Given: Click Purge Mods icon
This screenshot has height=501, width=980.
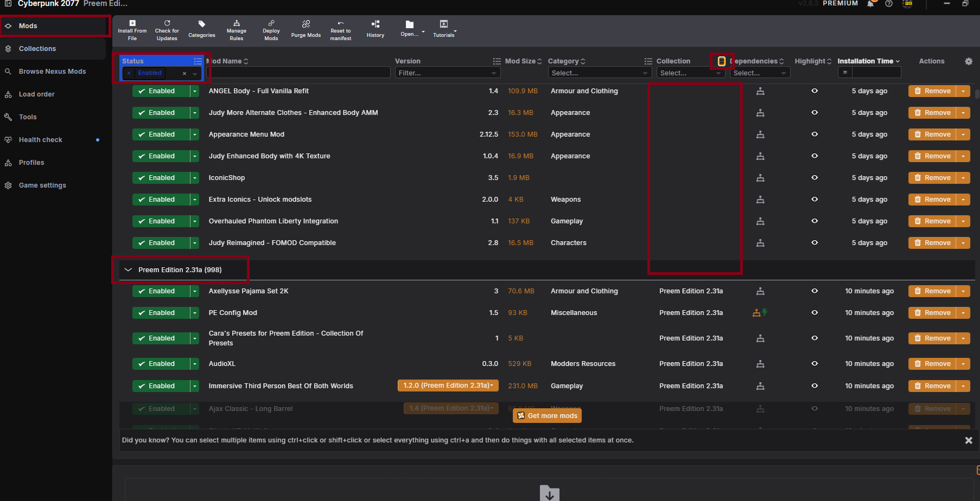Looking at the screenshot, I should pos(306,30).
